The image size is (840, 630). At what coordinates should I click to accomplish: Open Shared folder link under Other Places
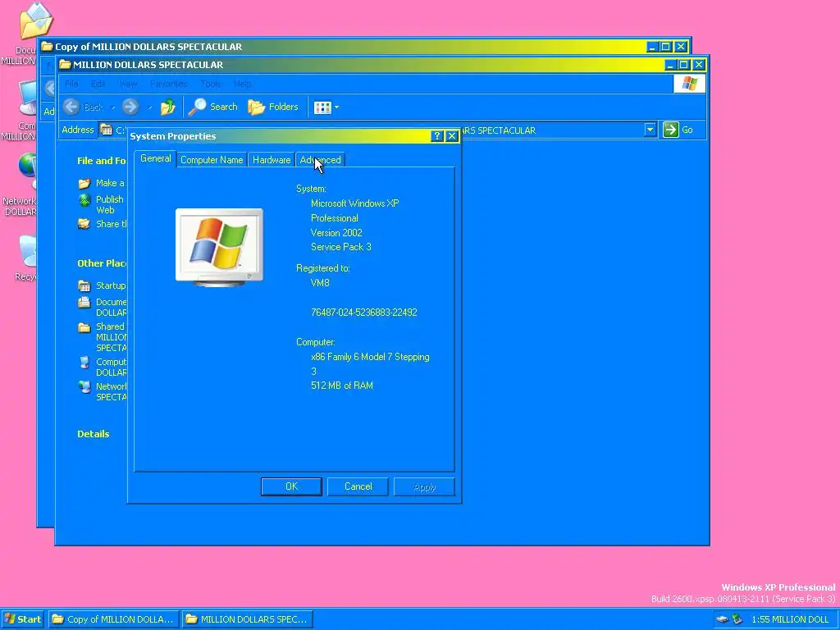(x=111, y=337)
